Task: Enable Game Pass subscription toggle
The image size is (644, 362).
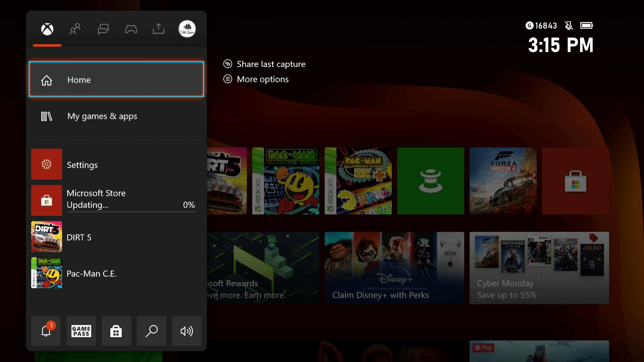Action: pyautogui.click(x=81, y=331)
